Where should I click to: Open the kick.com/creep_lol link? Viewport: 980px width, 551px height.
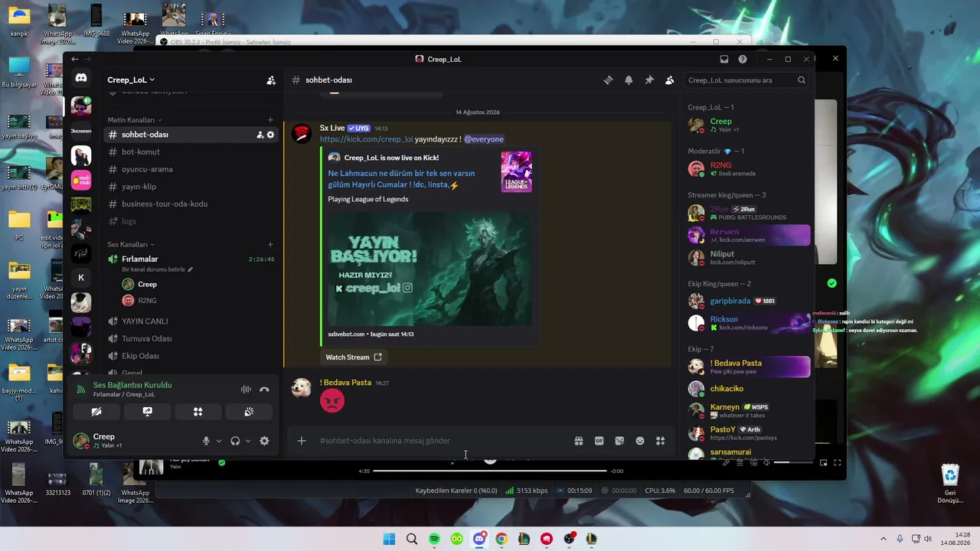click(367, 139)
